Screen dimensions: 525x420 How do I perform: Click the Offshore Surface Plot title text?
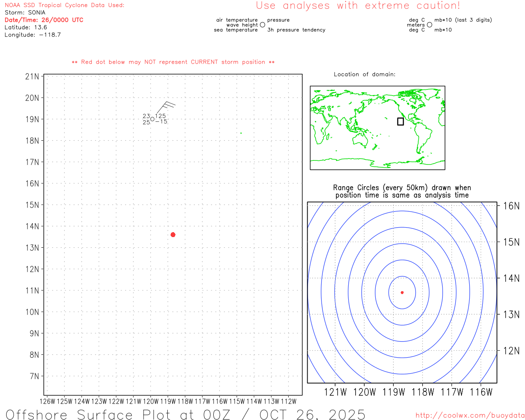tap(185, 414)
